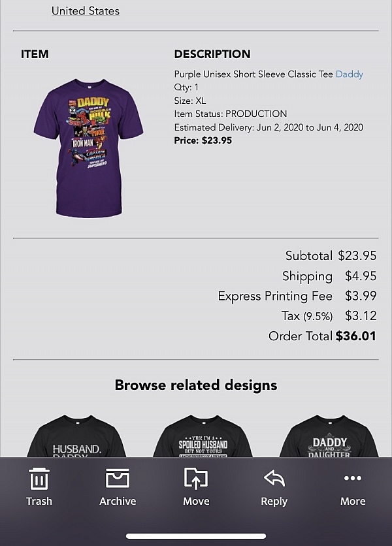Image resolution: width=392 pixels, height=546 pixels.
Task: Tap the Move label text
Action: pos(196,501)
